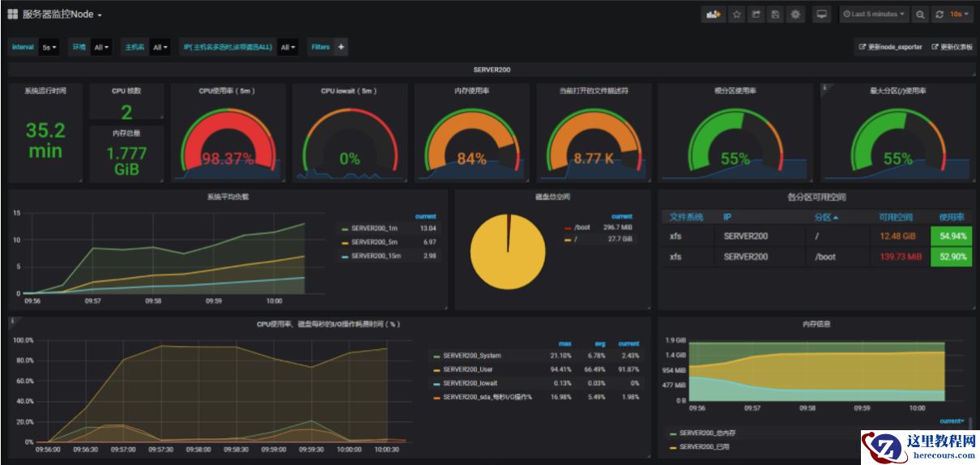Collapse the SERVER200 row header
This screenshot has width=980, height=465.
point(492,70)
